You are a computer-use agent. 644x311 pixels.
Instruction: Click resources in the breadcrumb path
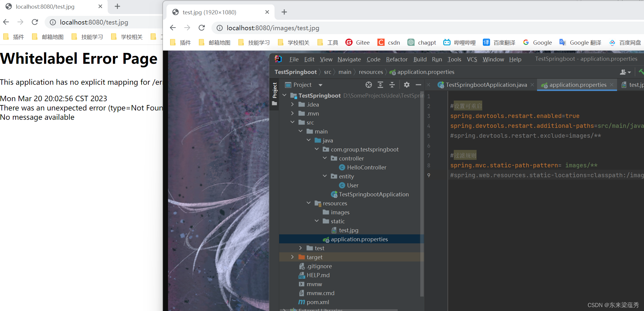point(371,72)
